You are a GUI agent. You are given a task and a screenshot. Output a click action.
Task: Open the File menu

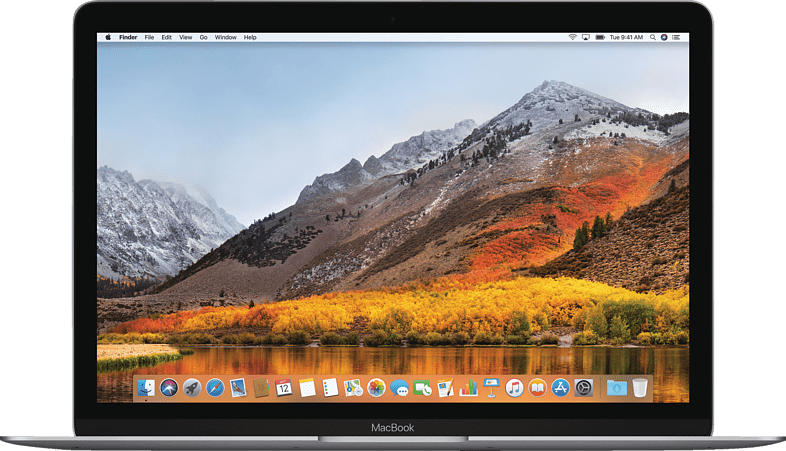click(149, 37)
